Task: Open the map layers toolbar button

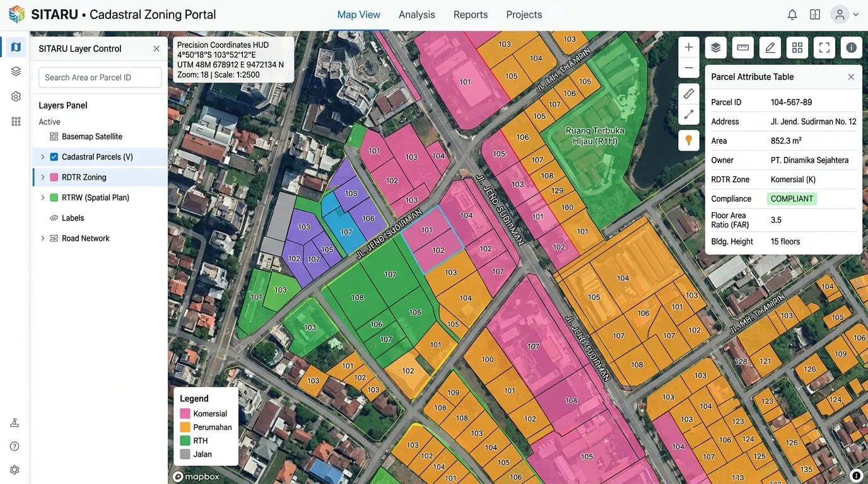Action: (x=715, y=47)
